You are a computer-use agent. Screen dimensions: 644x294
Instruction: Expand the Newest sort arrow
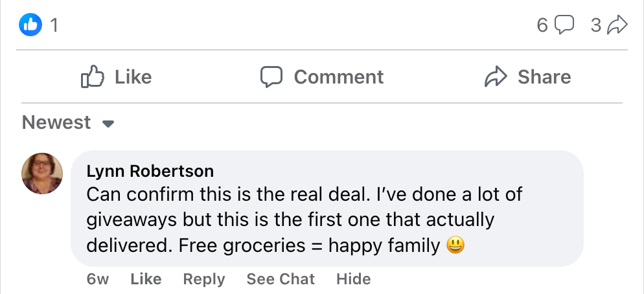click(108, 123)
